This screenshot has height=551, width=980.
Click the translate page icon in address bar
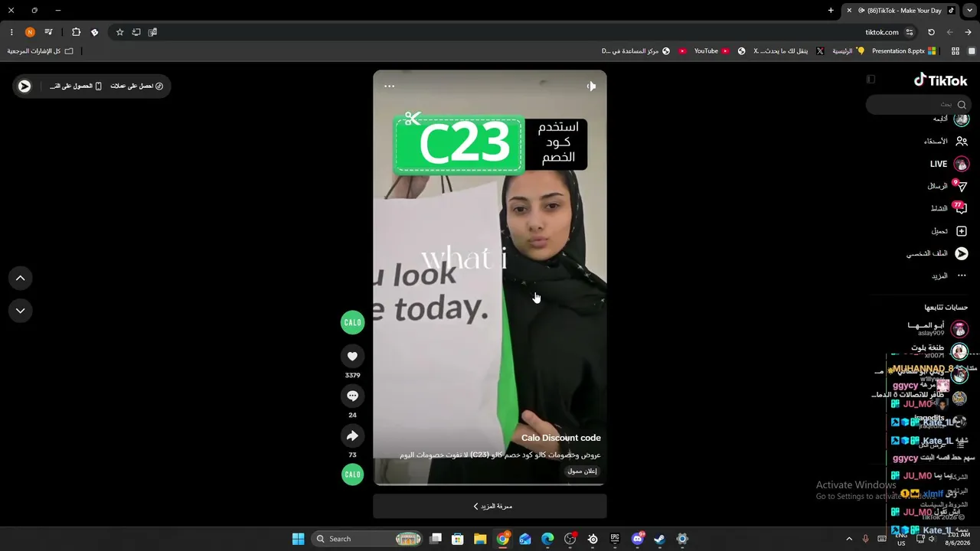pyautogui.click(x=153, y=32)
